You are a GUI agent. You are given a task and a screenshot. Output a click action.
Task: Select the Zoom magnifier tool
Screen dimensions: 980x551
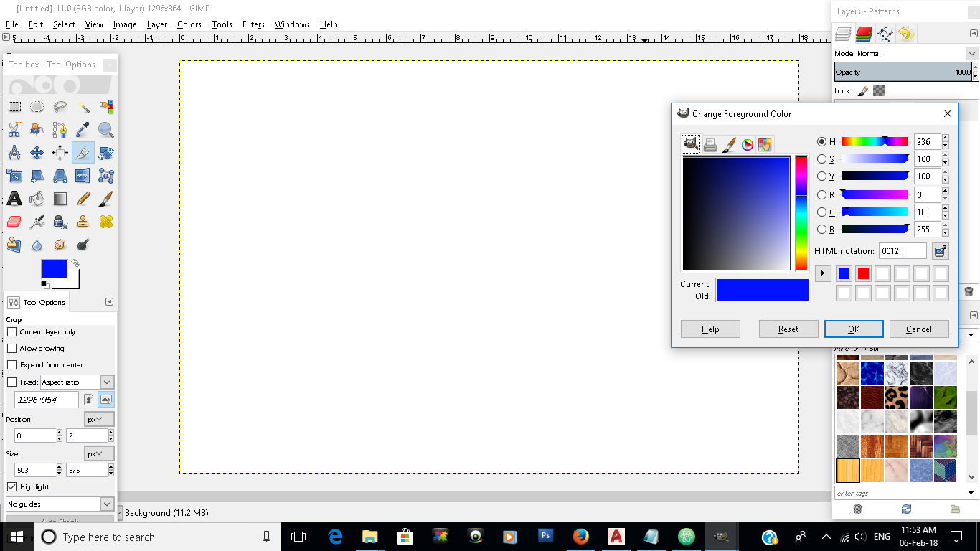click(x=106, y=130)
